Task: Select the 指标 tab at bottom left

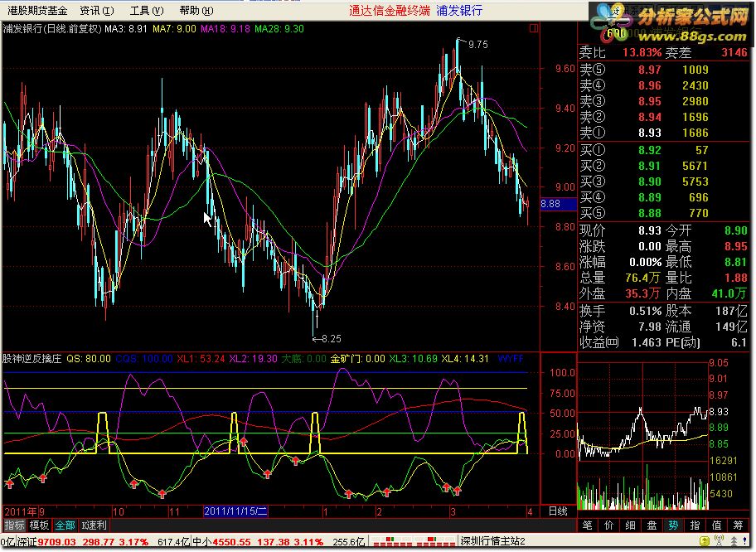Action: point(14,525)
